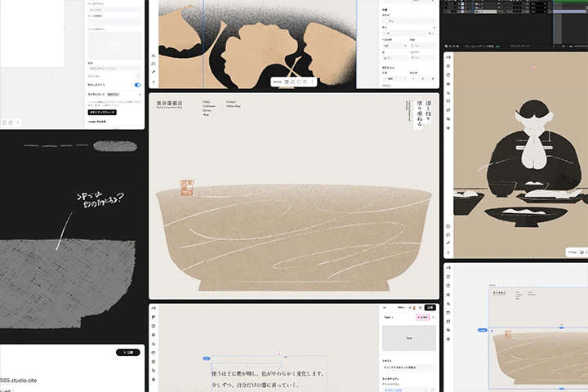Open the Add grid icon in bottom-right bowl editor
This screenshot has height=392, width=588.
tap(448, 277)
